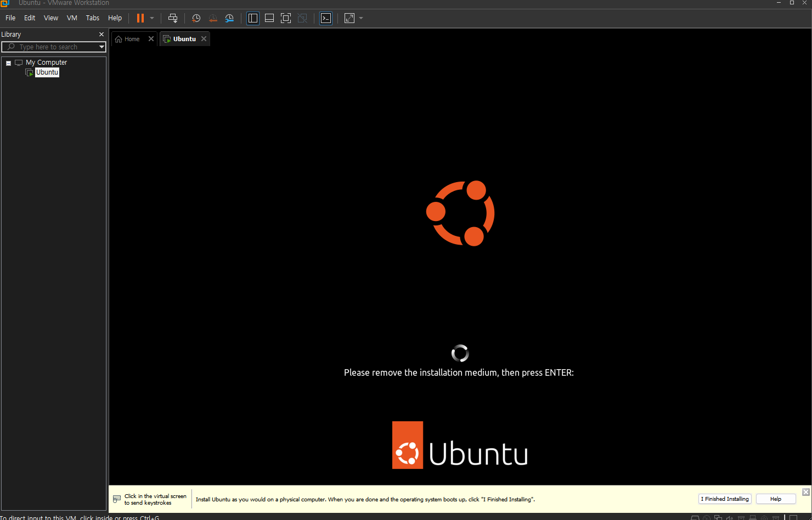Open Snapshot Manager wrench-clock icon
The image size is (812, 520).
(x=229, y=18)
